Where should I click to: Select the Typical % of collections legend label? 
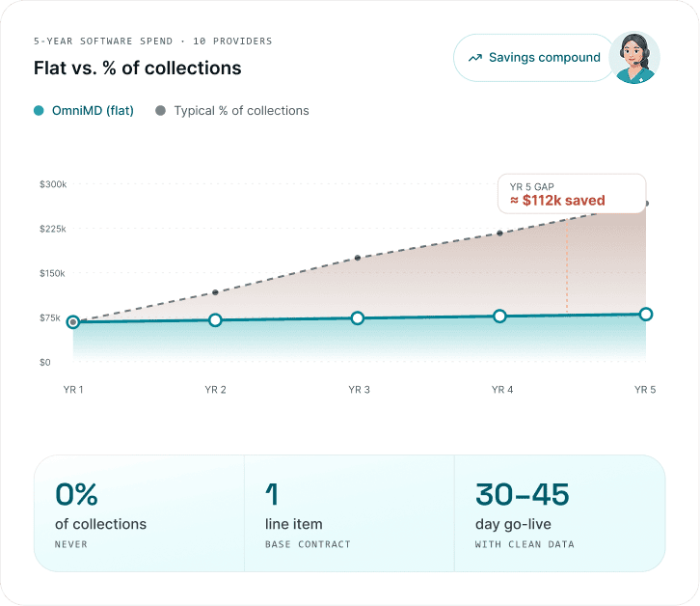[x=241, y=110]
